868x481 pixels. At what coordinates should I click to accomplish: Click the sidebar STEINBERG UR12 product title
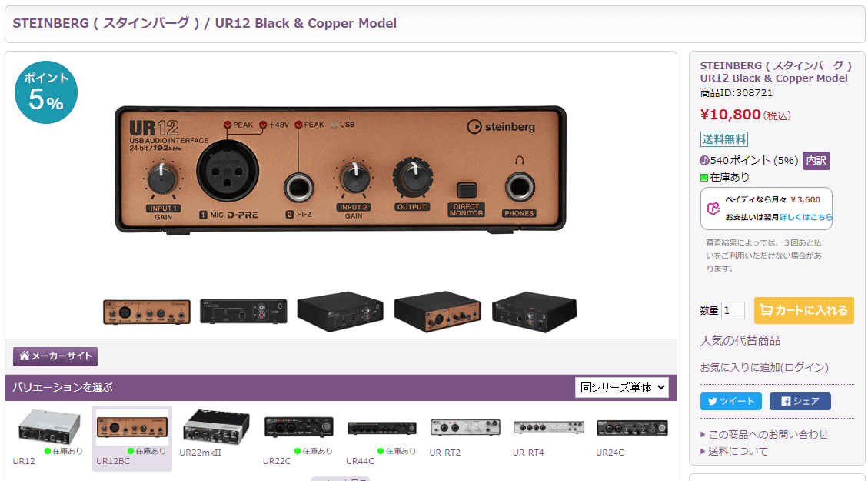click(x=776, y=72)
